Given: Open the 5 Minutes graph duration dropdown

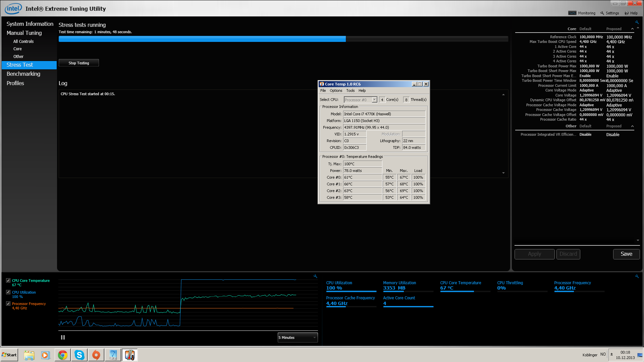Looking at the screenshot, I should coord(298,338).
